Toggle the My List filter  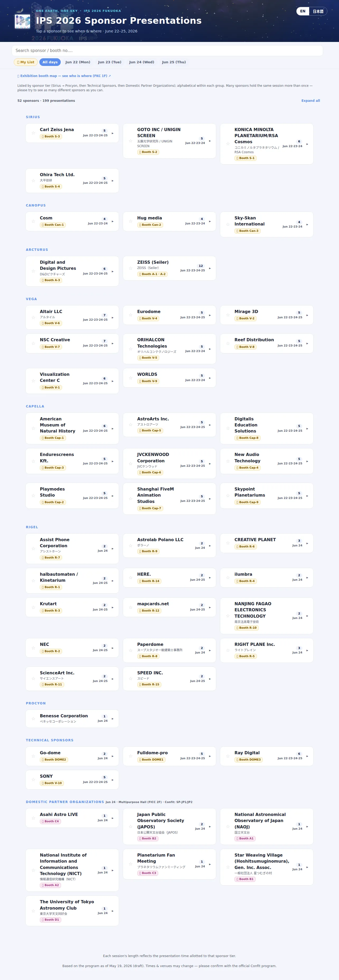tap(26, 62)
